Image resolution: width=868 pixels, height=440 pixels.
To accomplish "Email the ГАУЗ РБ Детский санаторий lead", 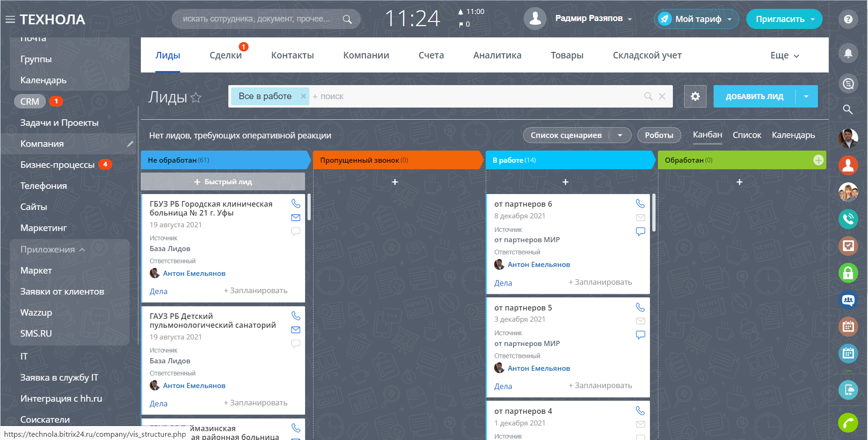I will click(296, 330).
